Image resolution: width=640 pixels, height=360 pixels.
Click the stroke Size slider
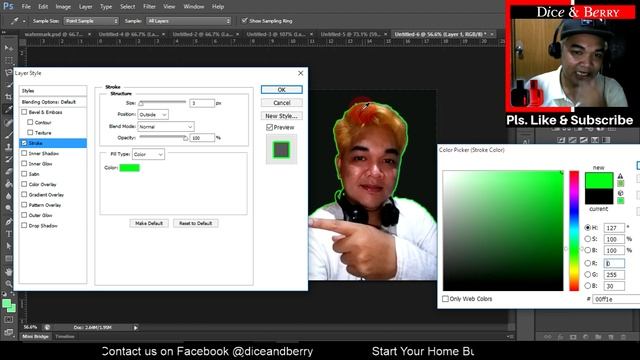163,102
